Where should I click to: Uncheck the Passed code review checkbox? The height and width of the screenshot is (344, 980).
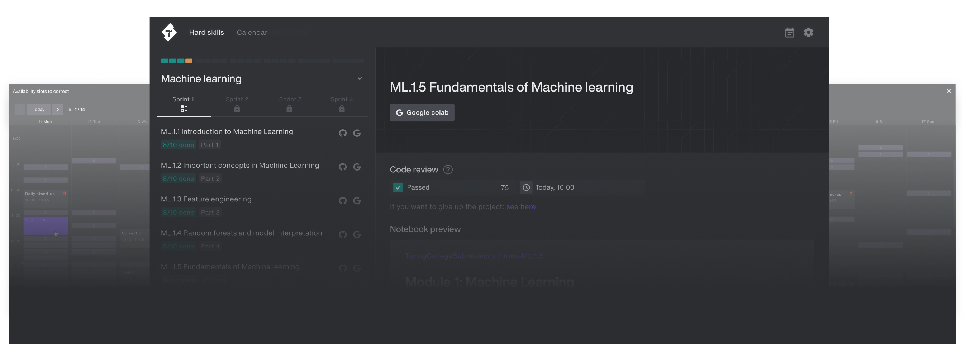click(398, 187)
